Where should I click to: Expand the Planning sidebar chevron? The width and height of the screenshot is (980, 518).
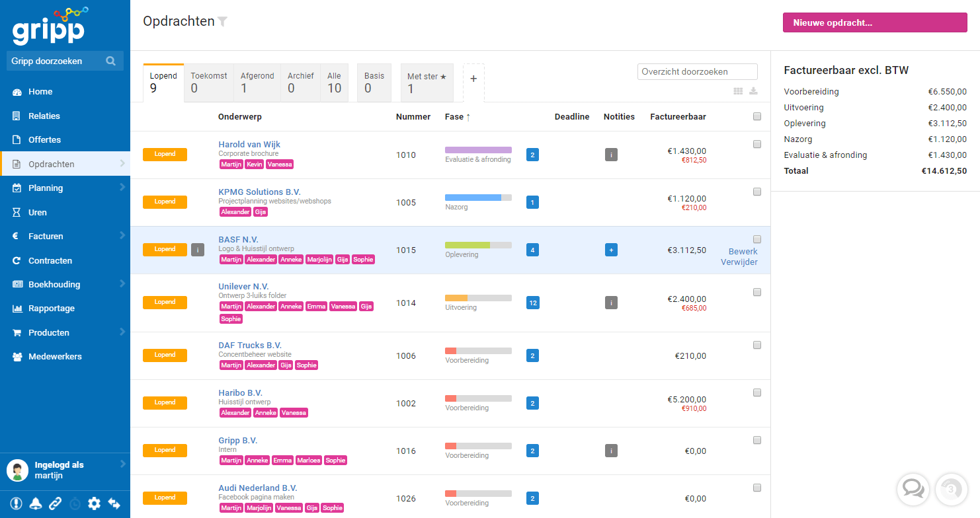tap(122, 187)
